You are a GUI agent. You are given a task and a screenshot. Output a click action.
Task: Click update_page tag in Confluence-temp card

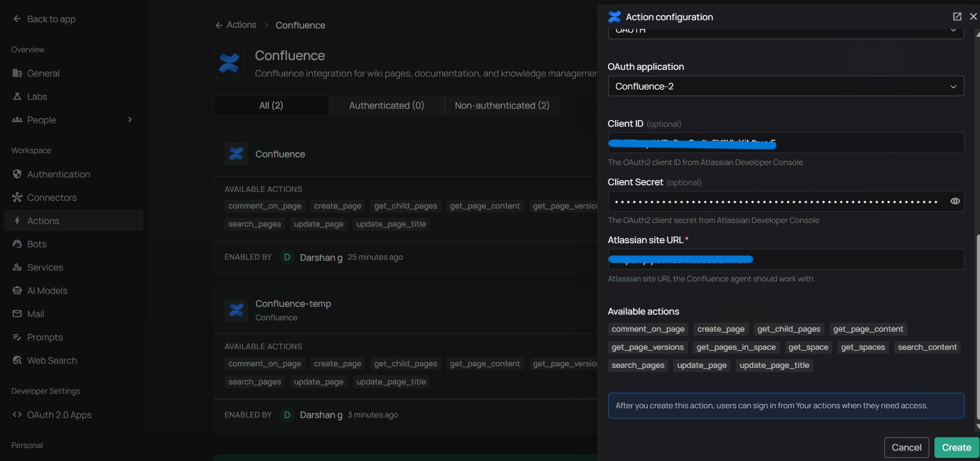point(319,382)
